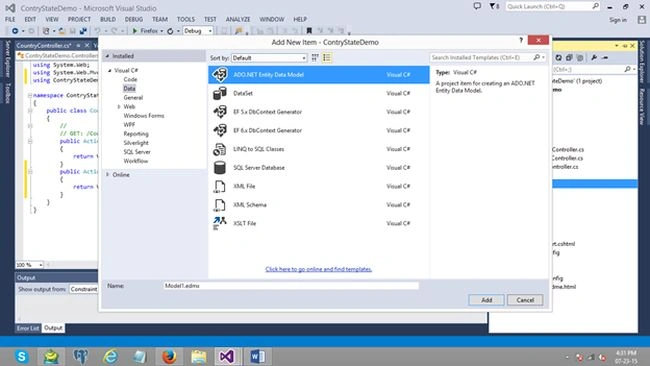650x366 pixels.
Task: Select the XSLT File template
Action: point(318,223)
